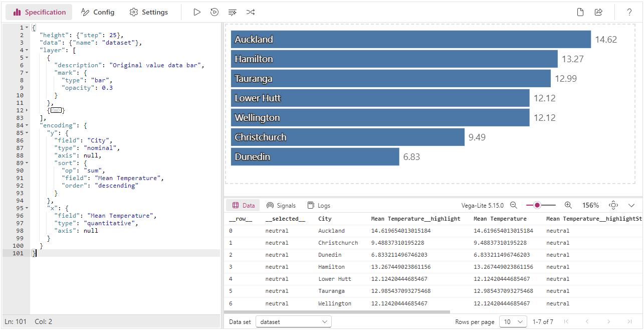Viewport: 644px width, 330px height.
Task: Collapse the x encoding block at line 95
Action: 27,208
